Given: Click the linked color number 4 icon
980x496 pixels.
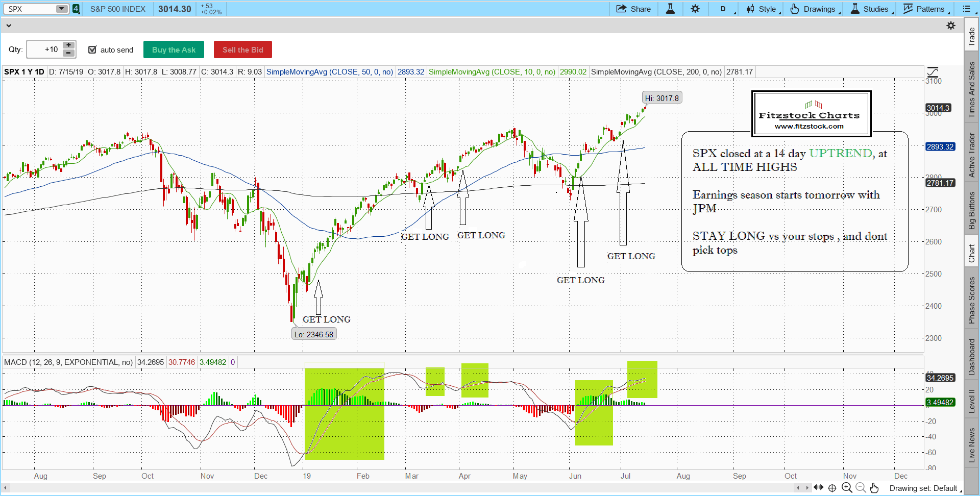Looking at the screenshot, I should pos(76,9).
